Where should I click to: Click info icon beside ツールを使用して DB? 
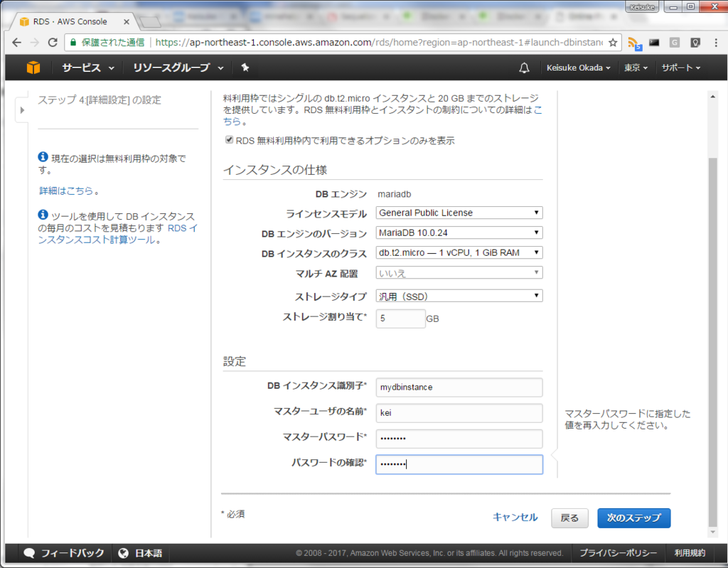[43, 215]
